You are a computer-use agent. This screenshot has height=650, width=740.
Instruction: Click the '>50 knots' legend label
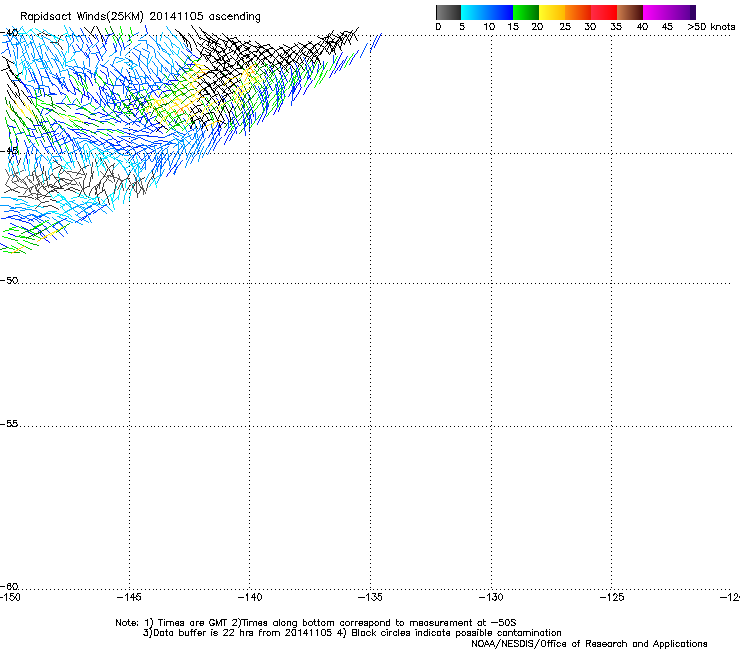711,27
